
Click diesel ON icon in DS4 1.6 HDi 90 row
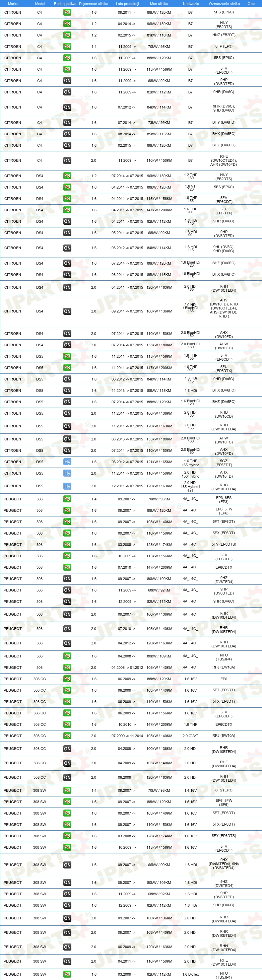tap(67, 233)
